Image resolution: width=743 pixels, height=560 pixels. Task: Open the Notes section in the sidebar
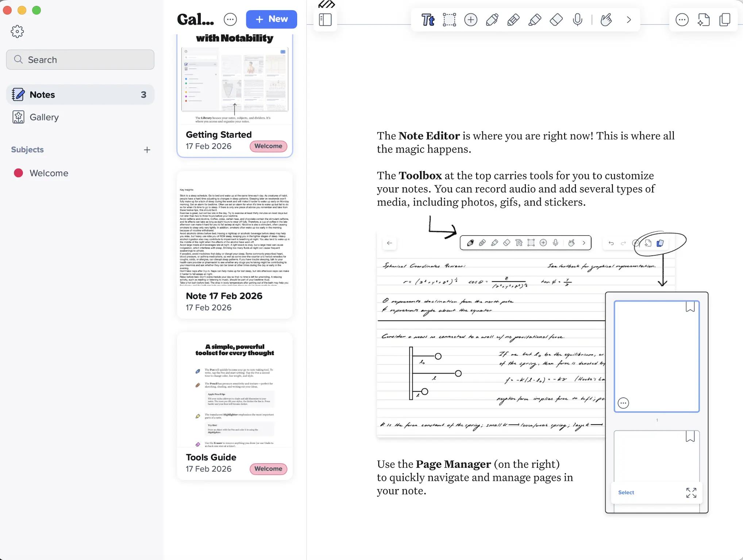pyautogui.click(x=42, y=94)
